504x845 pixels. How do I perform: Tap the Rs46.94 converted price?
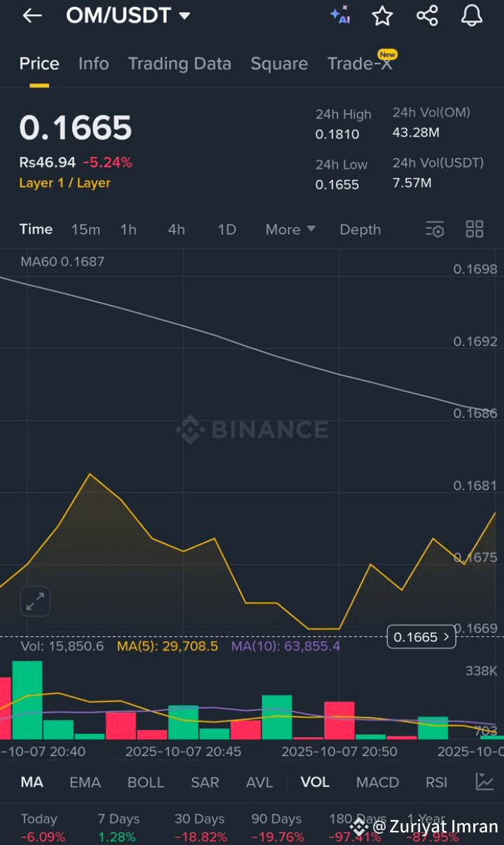point(47,162)
